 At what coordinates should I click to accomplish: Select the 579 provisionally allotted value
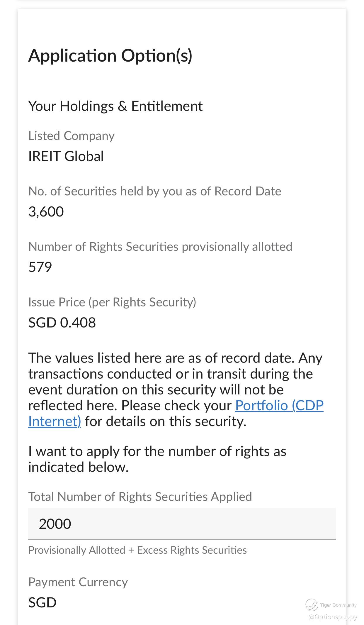pyautogui.click(x=40, y=267)
